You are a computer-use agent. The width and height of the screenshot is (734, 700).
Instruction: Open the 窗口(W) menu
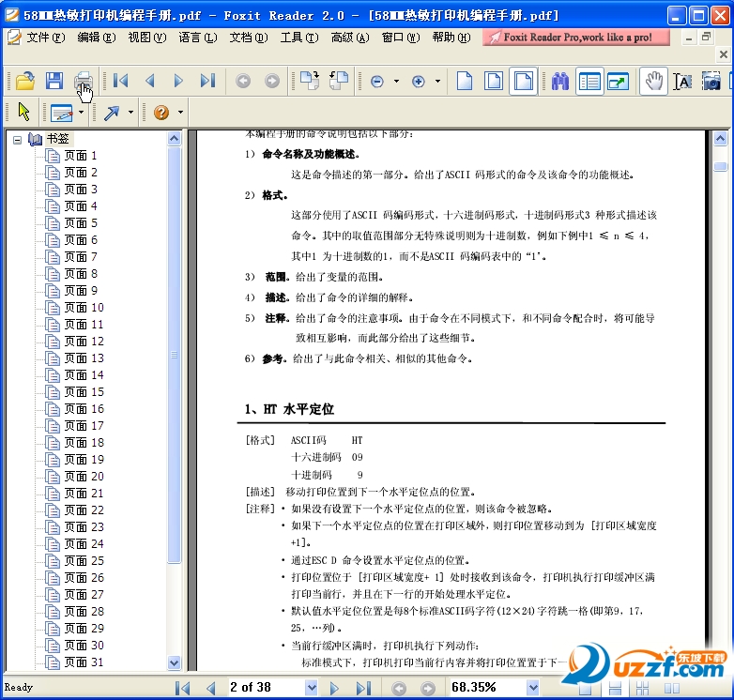(x=400, y=38)
